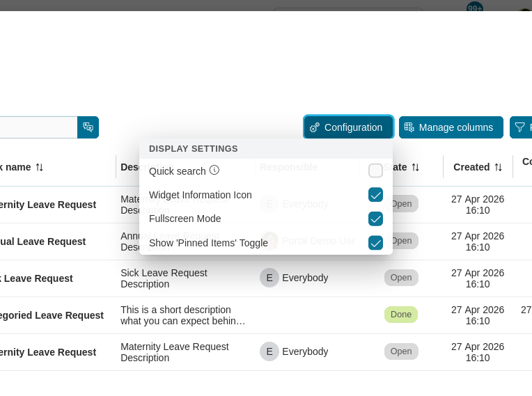Viewport: 532px width, 396px height.
Task: Close the Configuration dropdown button
Action: click(x=348, y=127)
